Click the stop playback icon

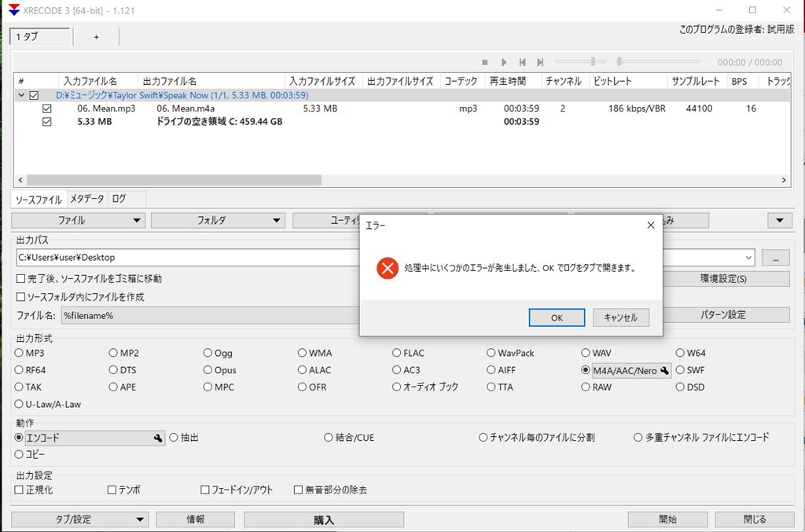tap(484, 62)
